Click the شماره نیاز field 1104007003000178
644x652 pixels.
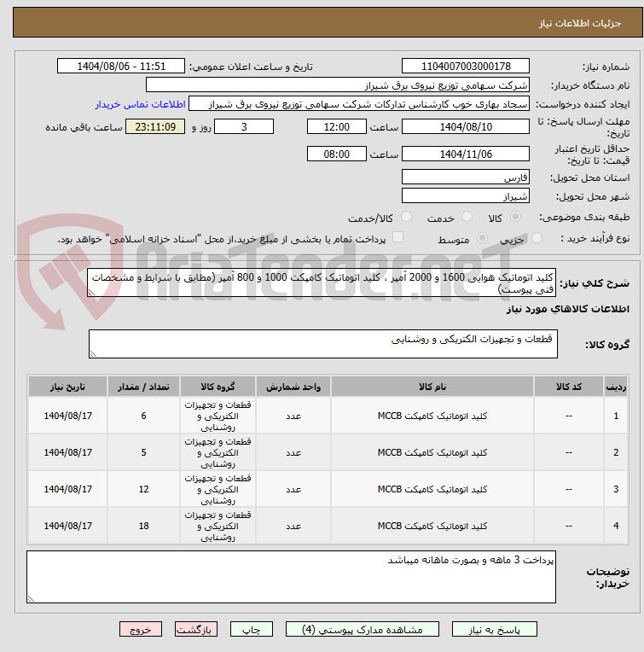click(x=466, y=66)
